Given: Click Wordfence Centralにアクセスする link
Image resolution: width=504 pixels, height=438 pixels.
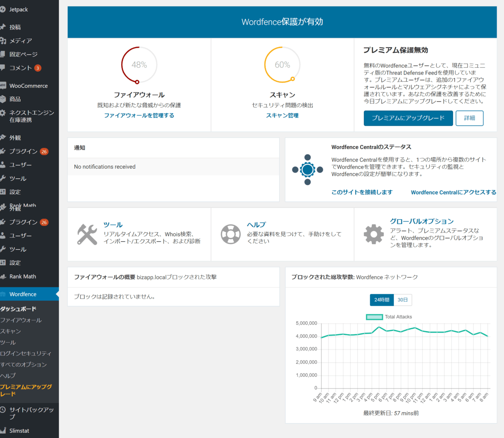Looking at the screenshot, I should pyautogui.click(x=453, y=192).
